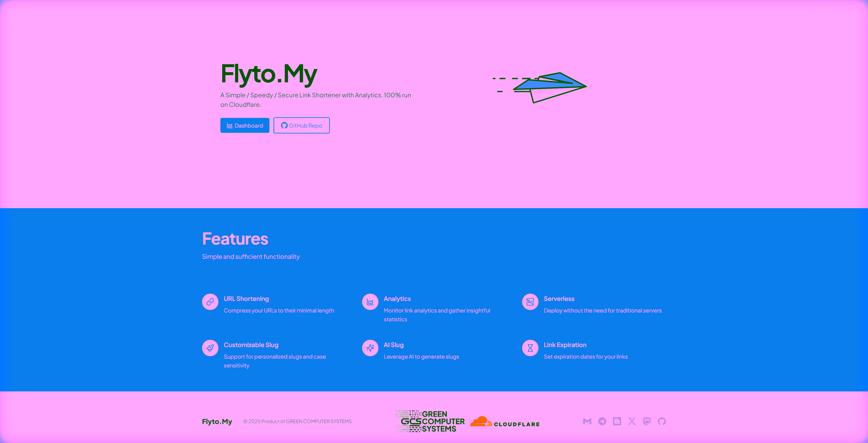Click the Serverless feature title
Viewport: 868px width, 443px height.
coord(559,299)
